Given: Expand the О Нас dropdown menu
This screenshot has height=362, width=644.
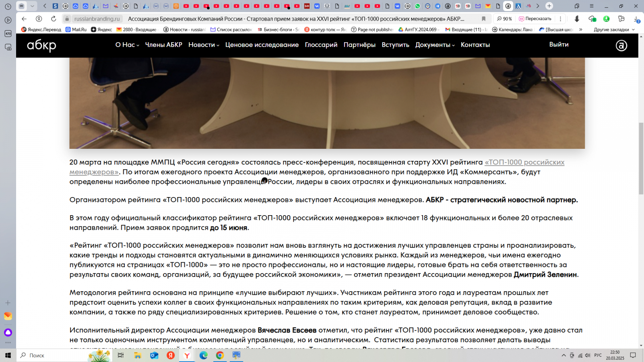Looking at the screenshot, I should point(127,45).
